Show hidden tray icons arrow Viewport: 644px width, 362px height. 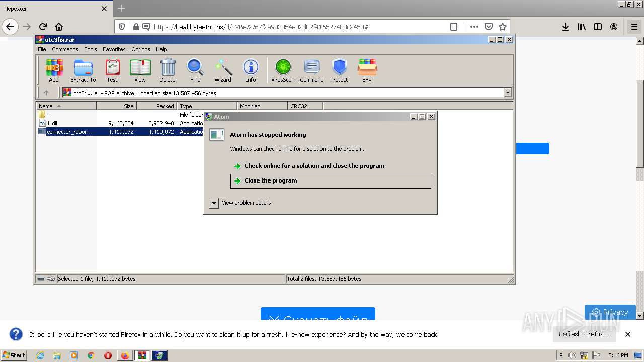coord(561,355)
